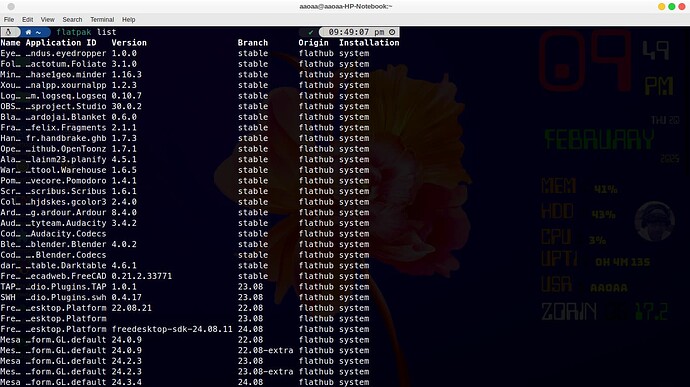This screenshot has width=690, height=387.
Task: Open the View menu
Action: pos(48,19)
